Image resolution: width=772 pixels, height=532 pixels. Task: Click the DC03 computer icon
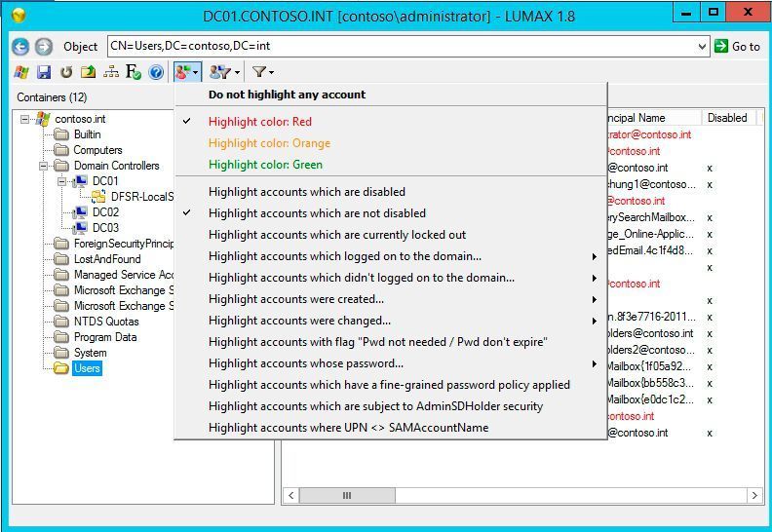click(x=79, y=228)
